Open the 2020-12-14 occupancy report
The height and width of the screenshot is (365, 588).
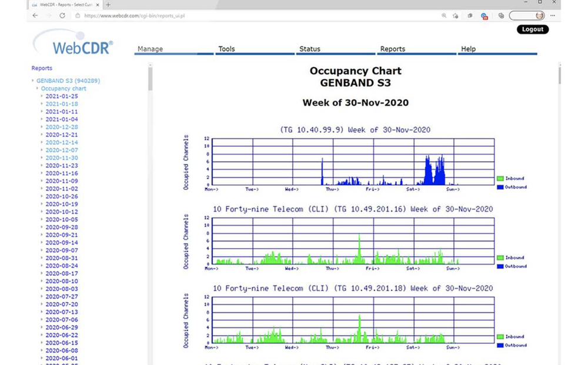pyautogui.click(x=62, y=142)
